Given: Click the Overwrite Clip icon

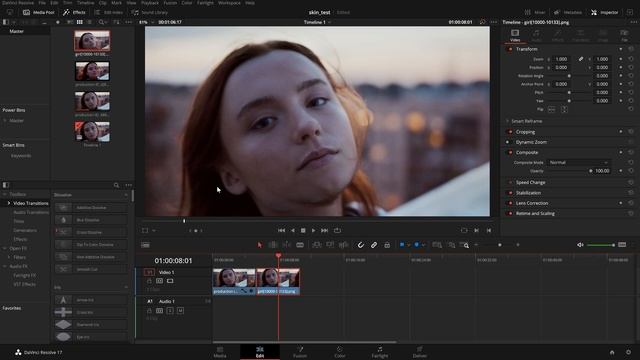Looking at the screenshot, I should [330, 245].
